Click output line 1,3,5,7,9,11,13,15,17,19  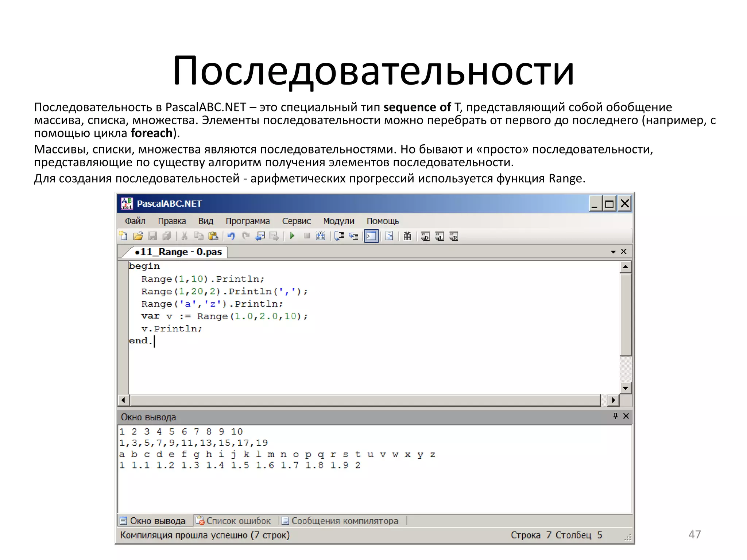pos(194,443)
